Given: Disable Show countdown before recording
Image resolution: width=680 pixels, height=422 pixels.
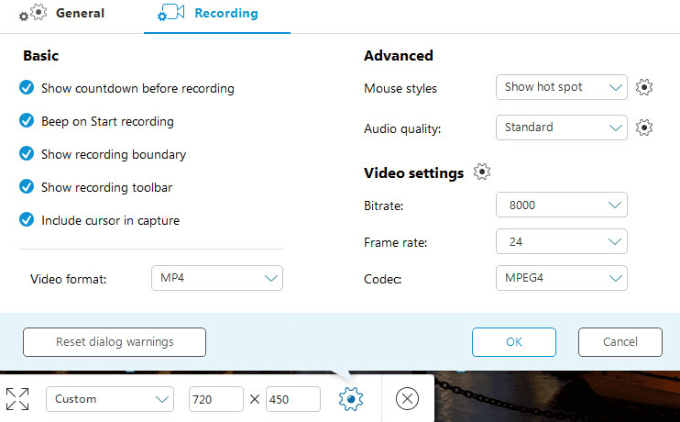Looking at the screenshot, I should click(27, 88).
